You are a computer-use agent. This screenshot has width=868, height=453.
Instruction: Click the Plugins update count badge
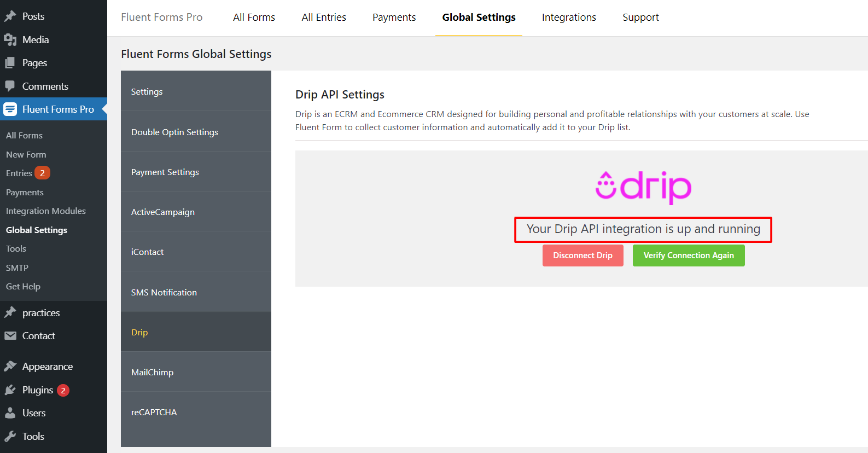63,390
